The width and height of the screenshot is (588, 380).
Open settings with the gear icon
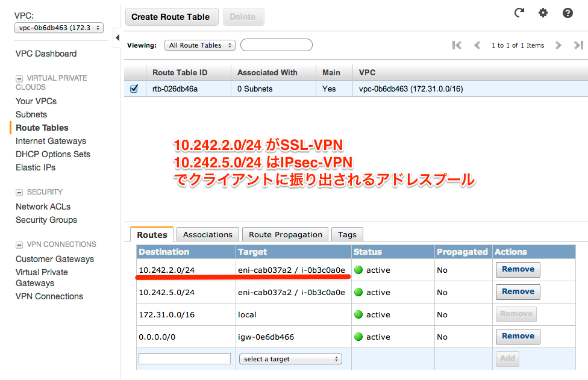543,13
